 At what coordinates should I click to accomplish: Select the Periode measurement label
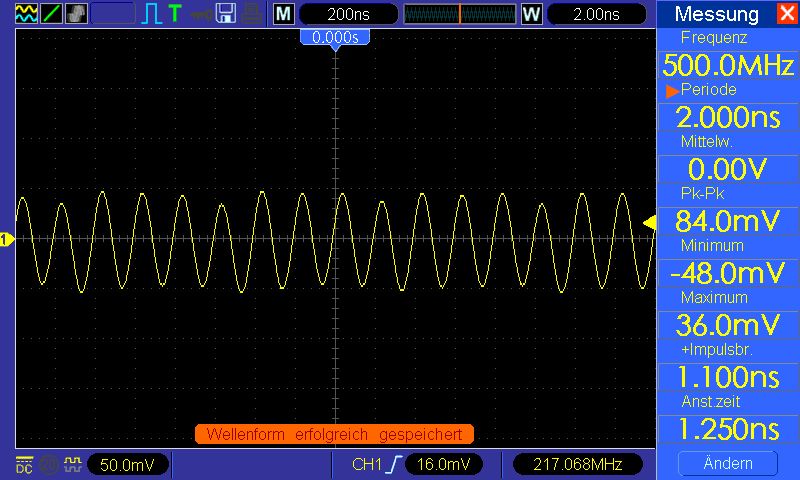pyautogui.click(x=709, y=89)
